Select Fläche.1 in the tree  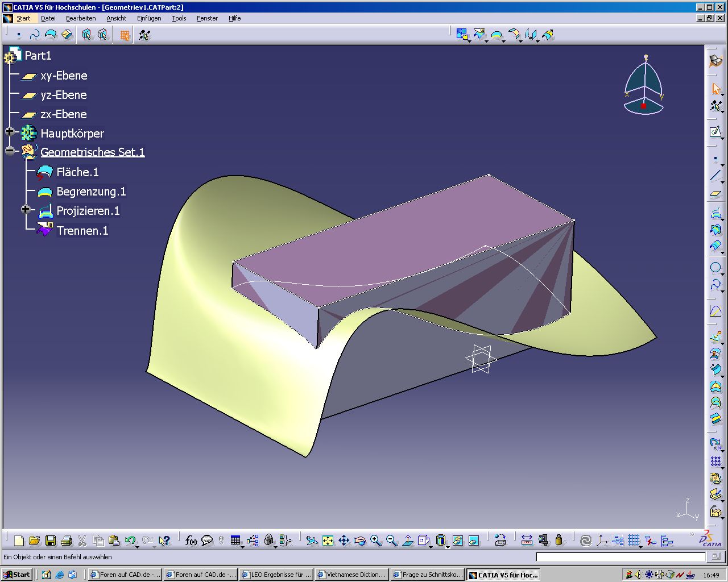pyautogui.click(x=77, y=172)
